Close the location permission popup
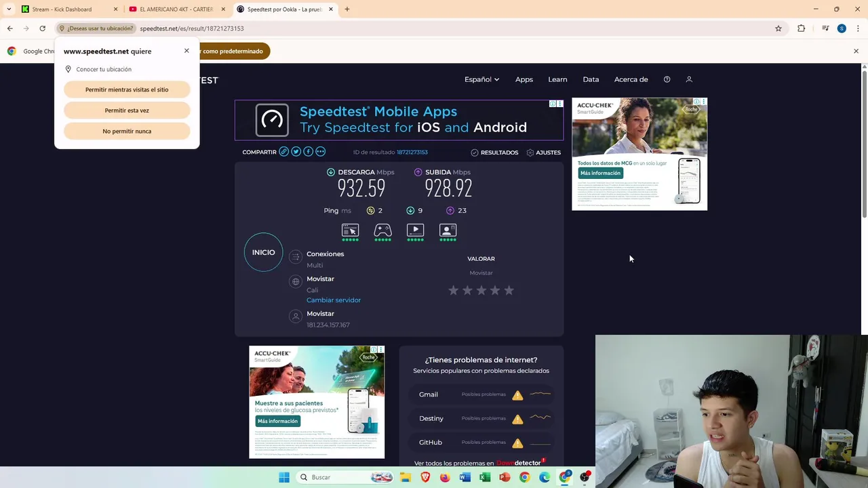Viewport: 868px width, 488px height. (x=186, y=51)
